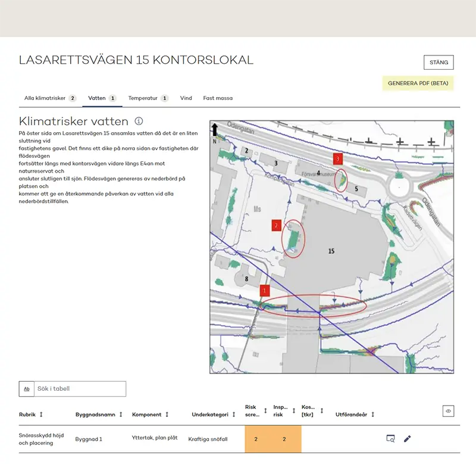Click the STÄNG button

click(x=439, y=63)
